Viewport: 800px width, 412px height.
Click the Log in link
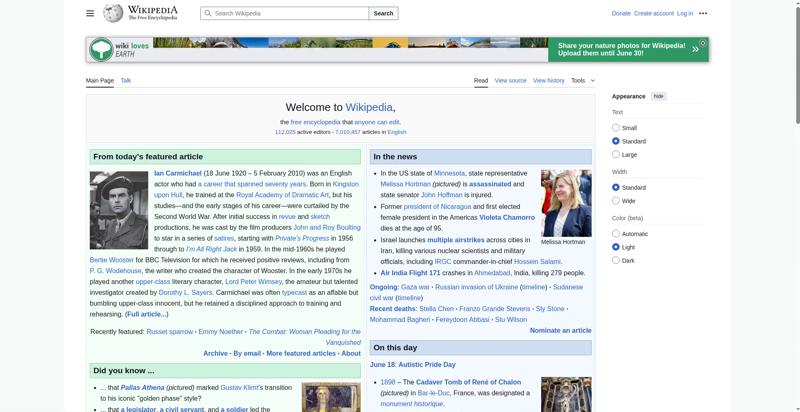685,13
